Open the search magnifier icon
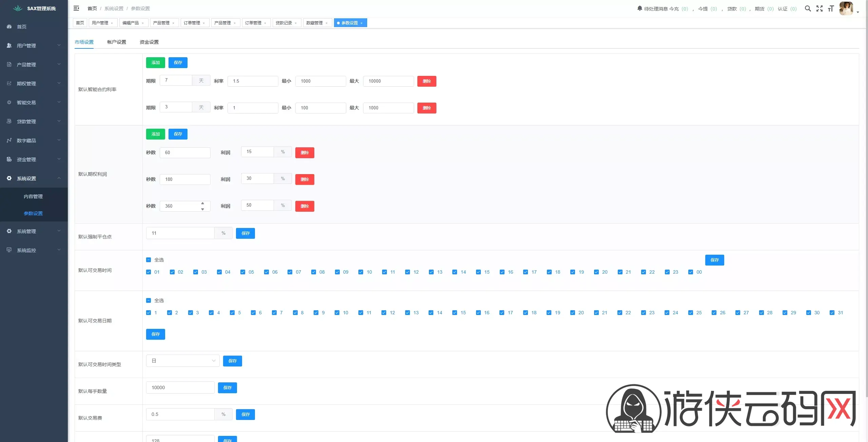868x442 pixels. click(x=808, y=8)
